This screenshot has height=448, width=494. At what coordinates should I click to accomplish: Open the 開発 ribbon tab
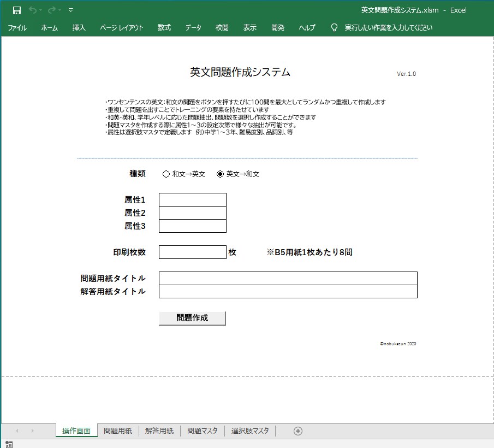click(278, 28)
